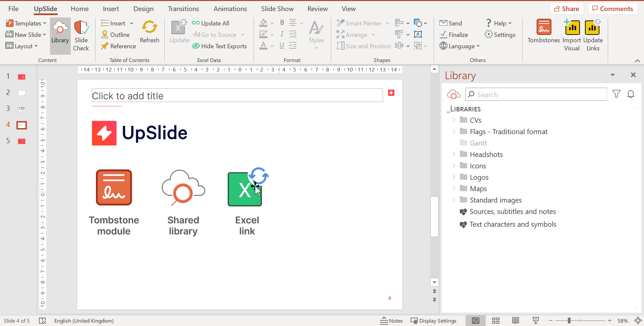Click the zoom slider handle
The height and width of the screenshot is (326, 644).
click(x=569, y=321)
